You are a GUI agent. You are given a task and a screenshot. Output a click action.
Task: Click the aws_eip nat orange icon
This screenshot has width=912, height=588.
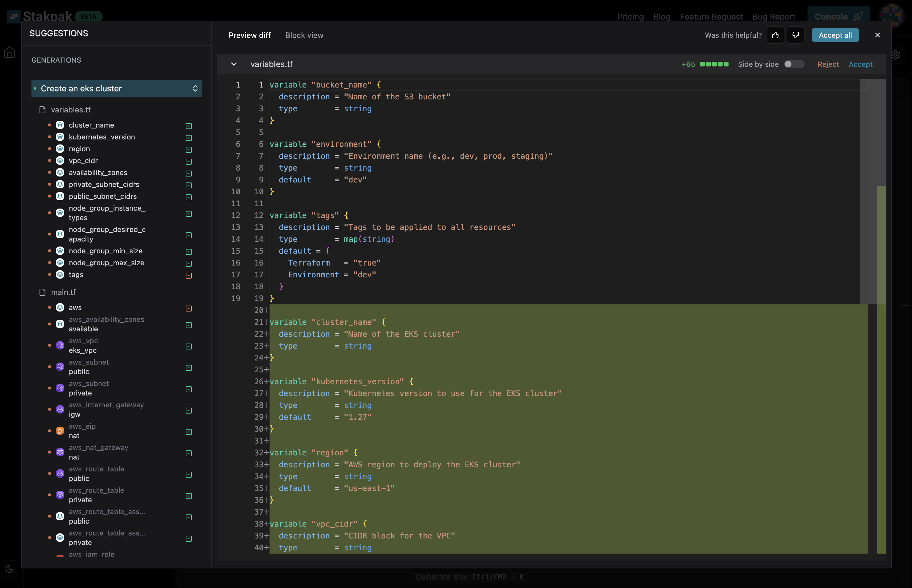pyautogui.click(x=60, y=431)
